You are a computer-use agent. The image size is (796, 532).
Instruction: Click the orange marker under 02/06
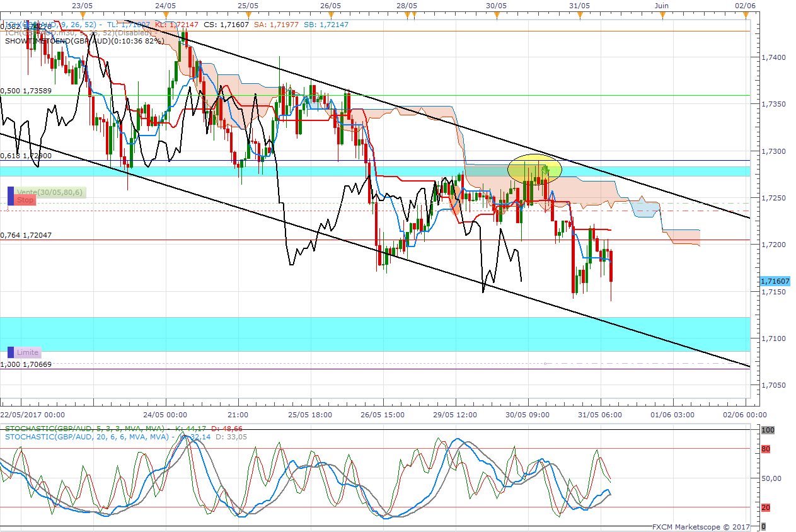pos(746,14)
